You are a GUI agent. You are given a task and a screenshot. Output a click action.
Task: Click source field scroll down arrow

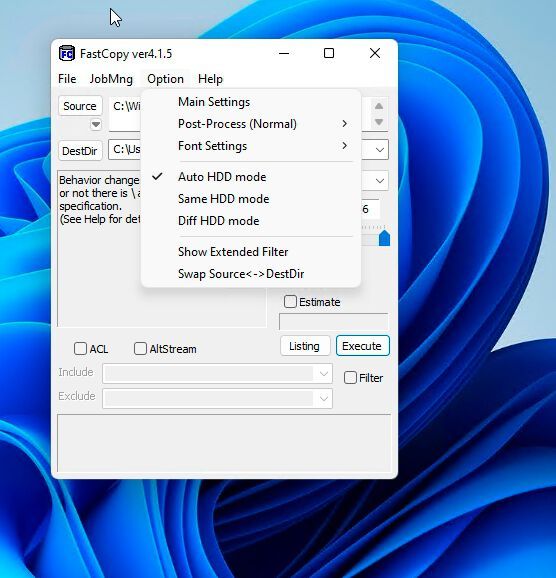[x=379, y=122]
